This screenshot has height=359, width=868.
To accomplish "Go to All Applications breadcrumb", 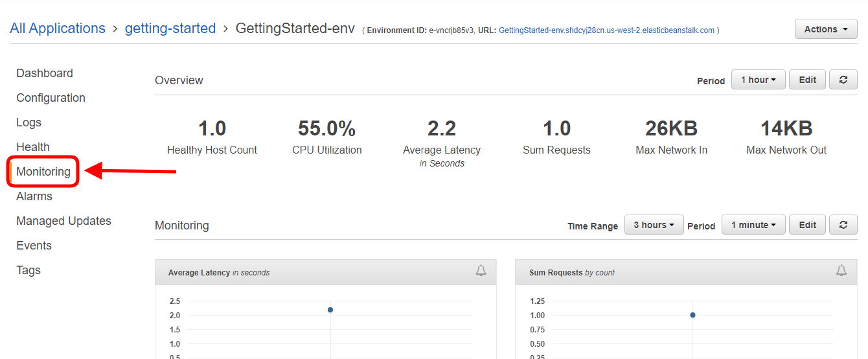I will pos(58,29).
